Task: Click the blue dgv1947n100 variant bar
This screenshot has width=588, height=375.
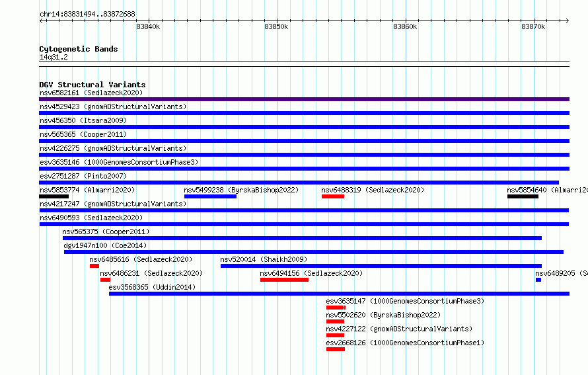Action: tap(314, 252)
